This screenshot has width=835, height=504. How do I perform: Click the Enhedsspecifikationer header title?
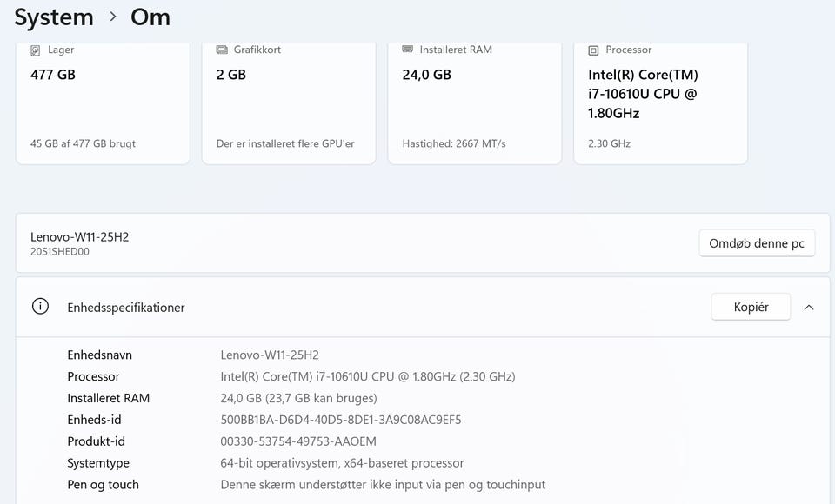tap(126, 307)
